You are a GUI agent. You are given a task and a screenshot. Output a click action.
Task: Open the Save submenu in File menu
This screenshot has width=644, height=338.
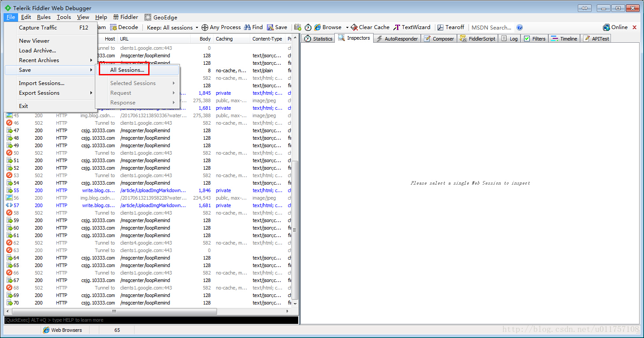pyautogui.click(x=51, y=70)
